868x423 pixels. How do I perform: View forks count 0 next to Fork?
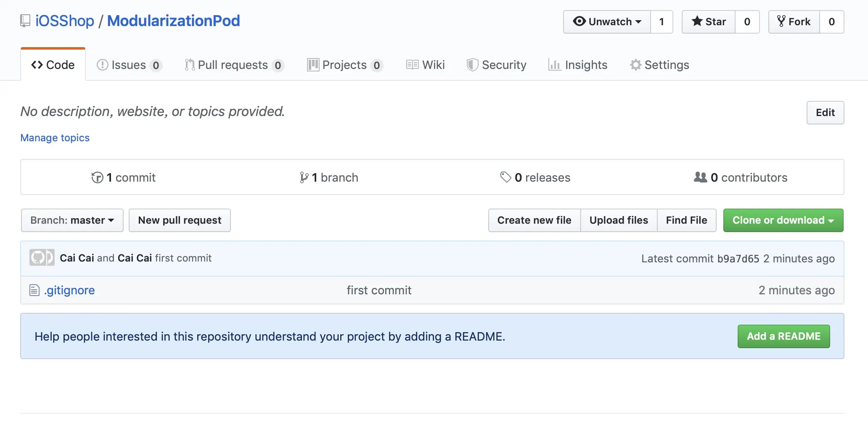[x=831, y=22]
